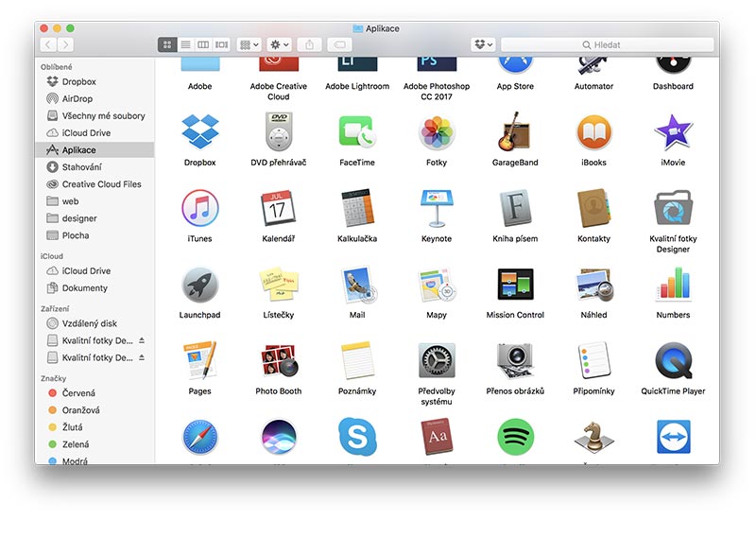Open the web folder in sidebar
Viewport: 756px width, 537px height.
pos(95,201)
